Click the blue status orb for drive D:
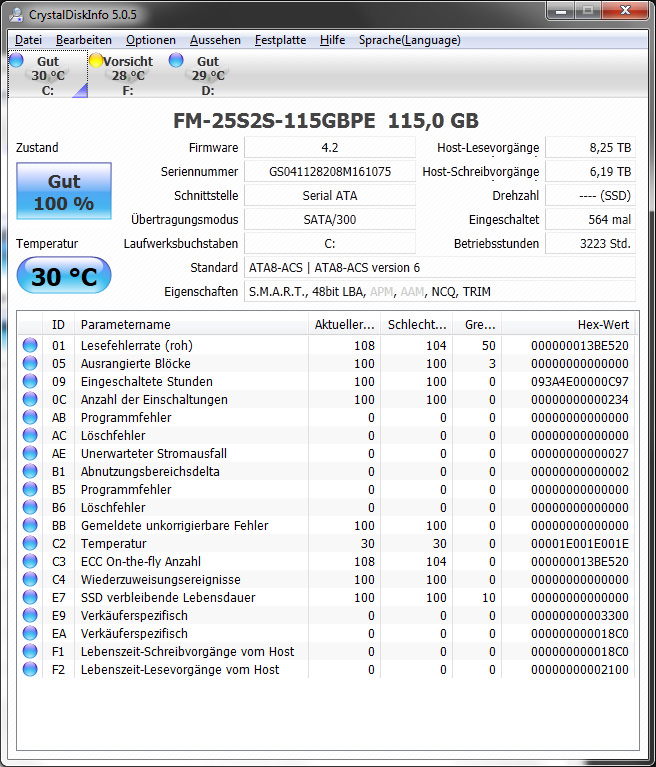656x767 pixels. pos(176,60)
